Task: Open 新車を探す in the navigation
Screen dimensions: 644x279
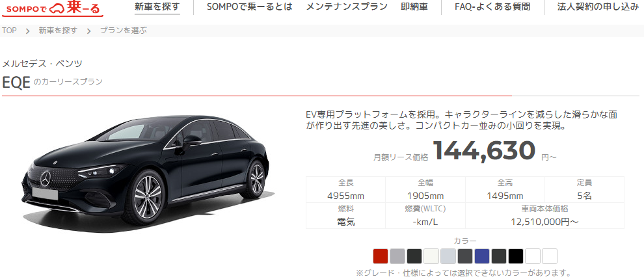Action: [157, 7]
